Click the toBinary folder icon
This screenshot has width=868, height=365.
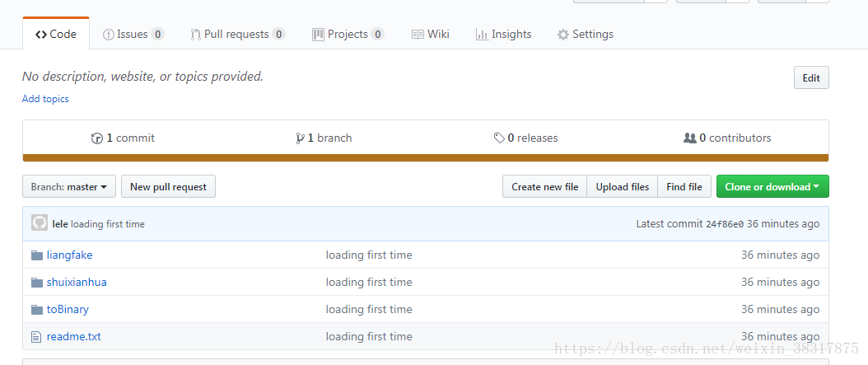37,310
